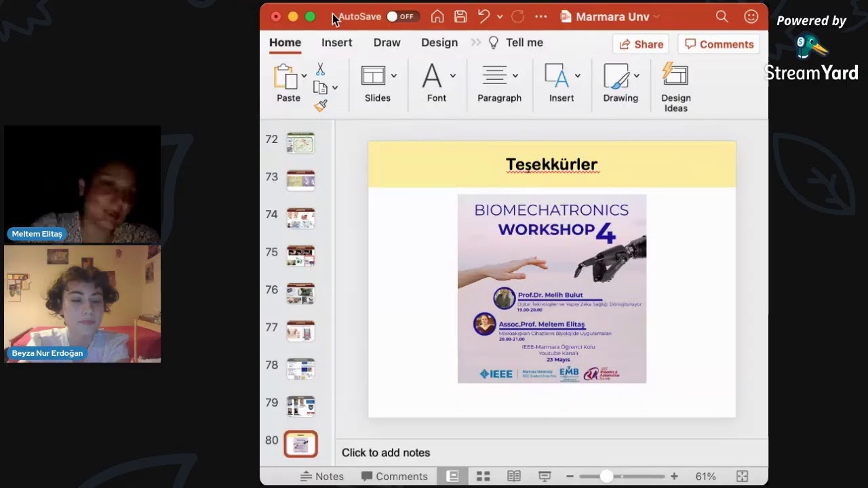Undo the last action
Screen dimensions: 868x488
point(484,16)
